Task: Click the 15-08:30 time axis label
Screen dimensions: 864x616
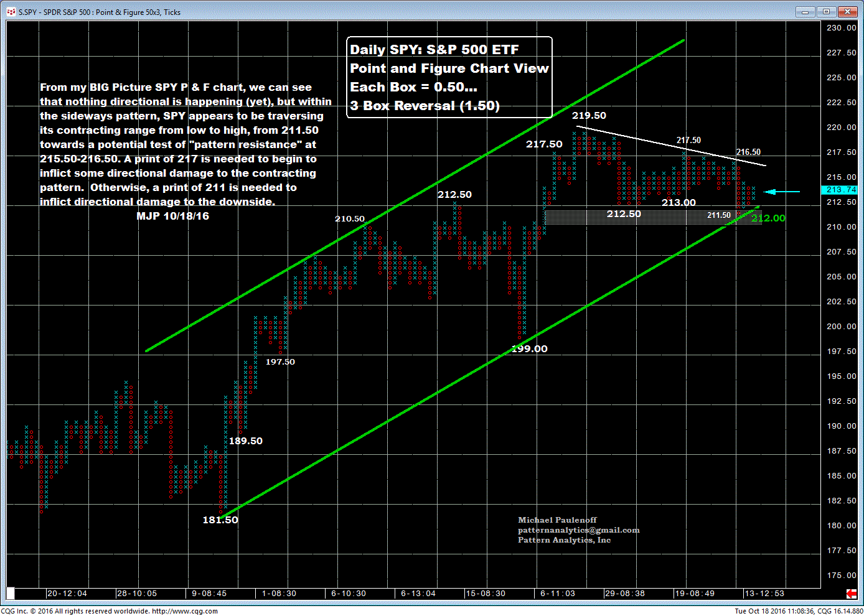Action: coord(486,594)
